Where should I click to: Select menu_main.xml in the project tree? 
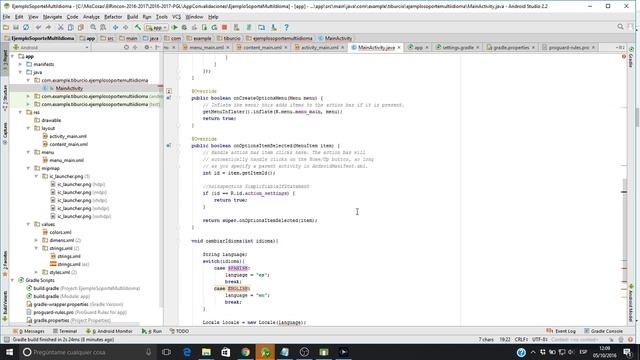[x=66, y=160]
